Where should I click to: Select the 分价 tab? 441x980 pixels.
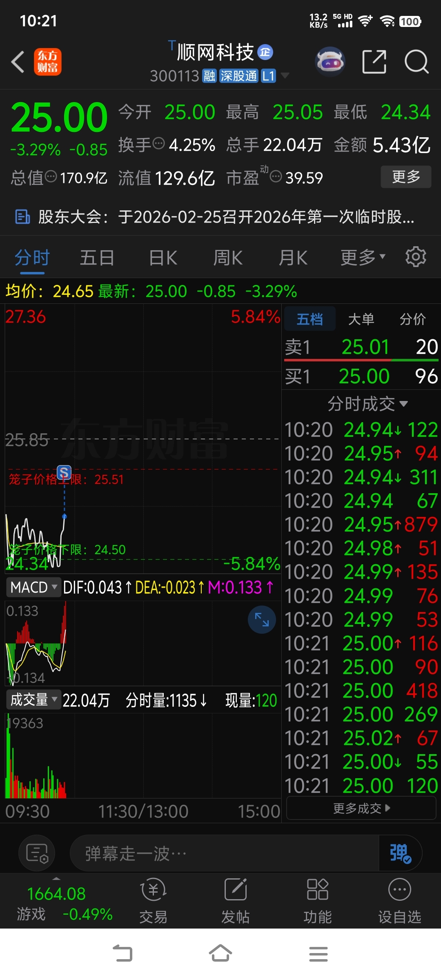(413, 318)
